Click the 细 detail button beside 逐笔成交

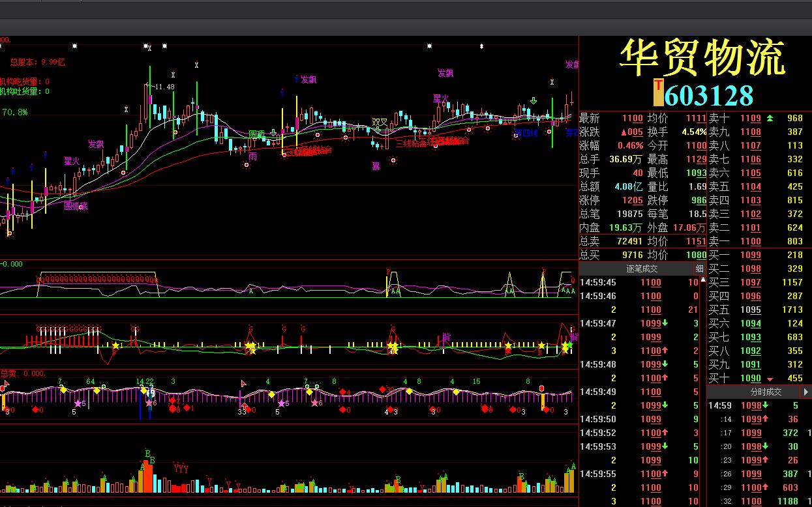700,268
